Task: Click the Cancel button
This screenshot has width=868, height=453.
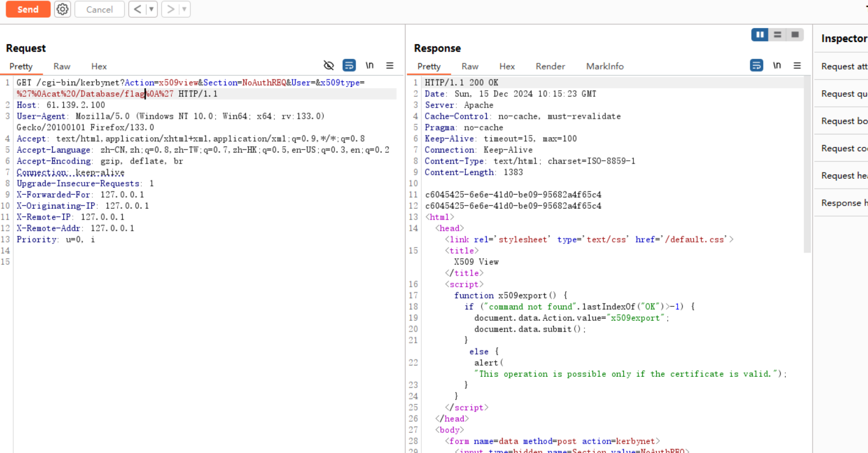Action: (100, 10)
